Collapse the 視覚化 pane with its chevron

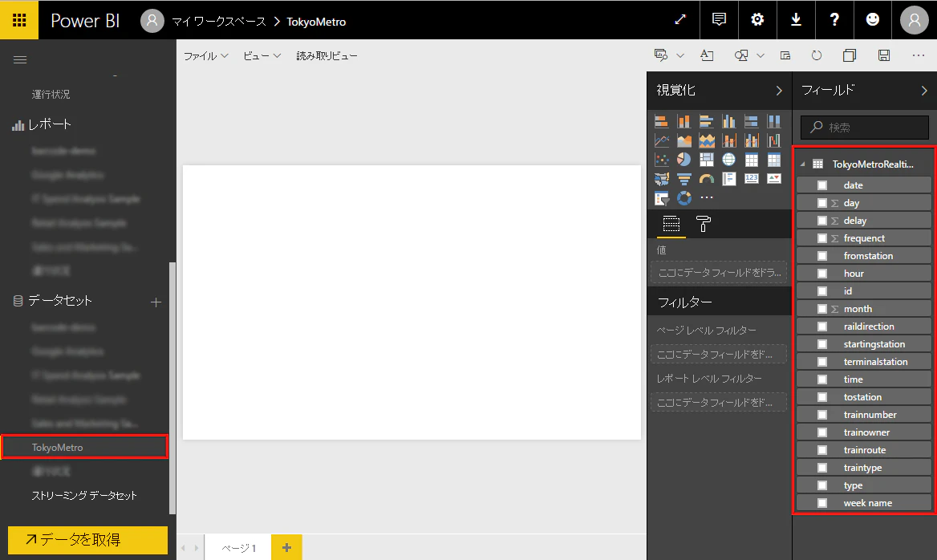click(779, 91)
